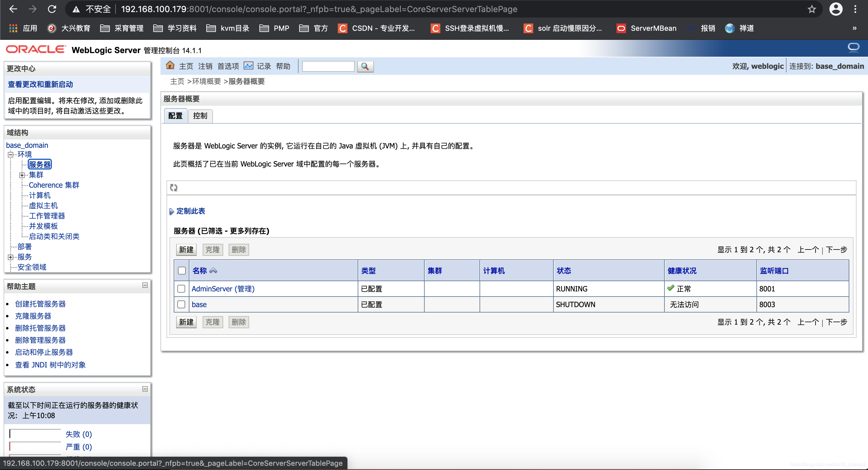Click the upper 新建 button
The width and height of the screenshot is (868, 470).
(186, 250)
